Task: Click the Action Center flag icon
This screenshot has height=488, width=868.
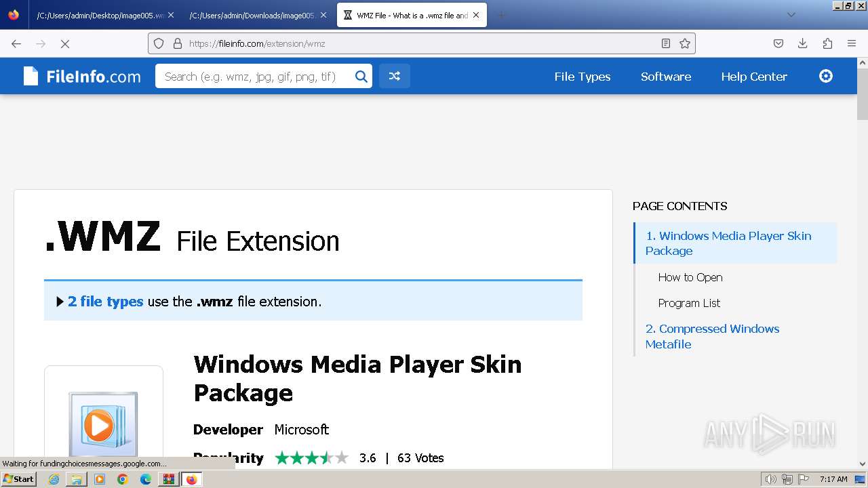Action: point(804,479)
